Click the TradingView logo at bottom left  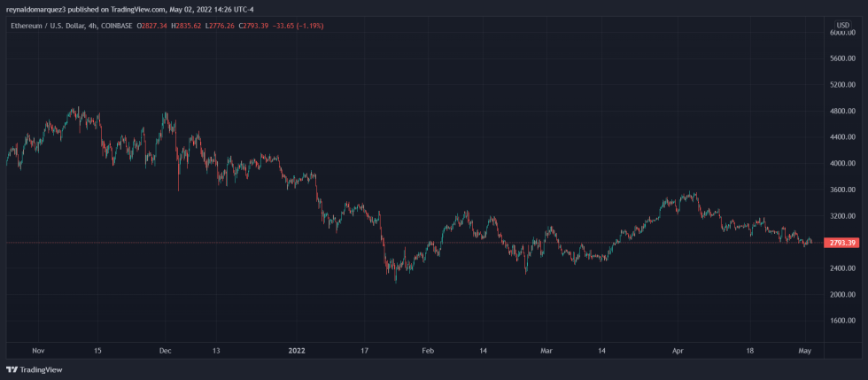[35, 369]
